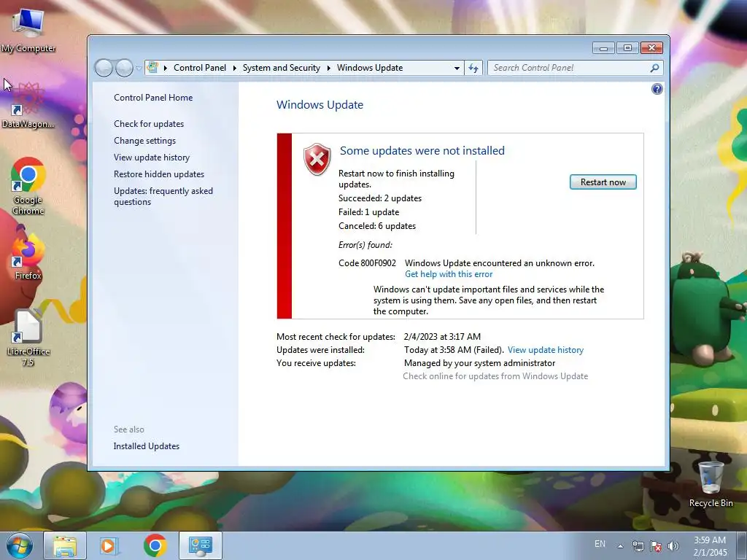Viewport: 747px width, 560px height.
Task: Click the red shield error icon
Action: click(317, 159)
